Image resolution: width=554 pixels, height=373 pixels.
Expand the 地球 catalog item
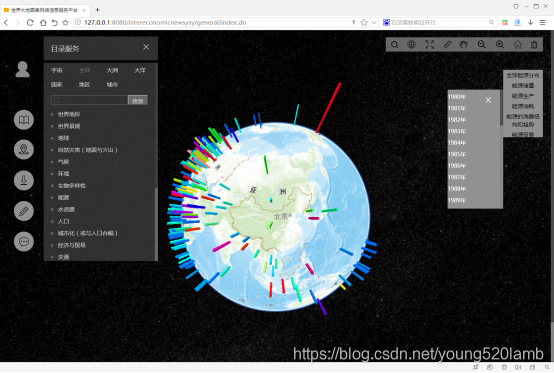coord(63,138)
